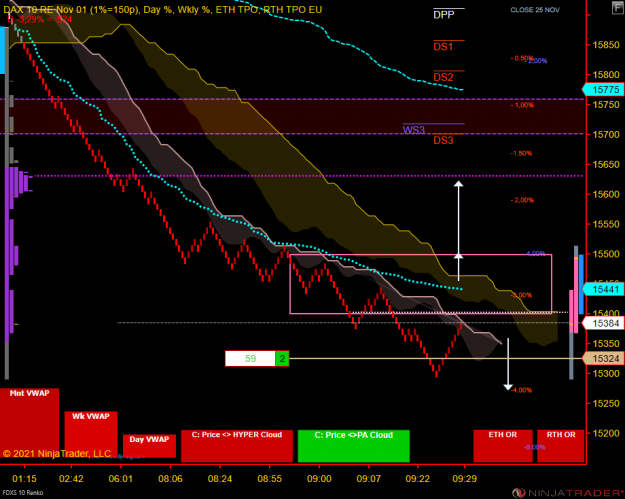Click the 02:42 time axis label
The height and width of the screenshot is (499, 625).
71,479
